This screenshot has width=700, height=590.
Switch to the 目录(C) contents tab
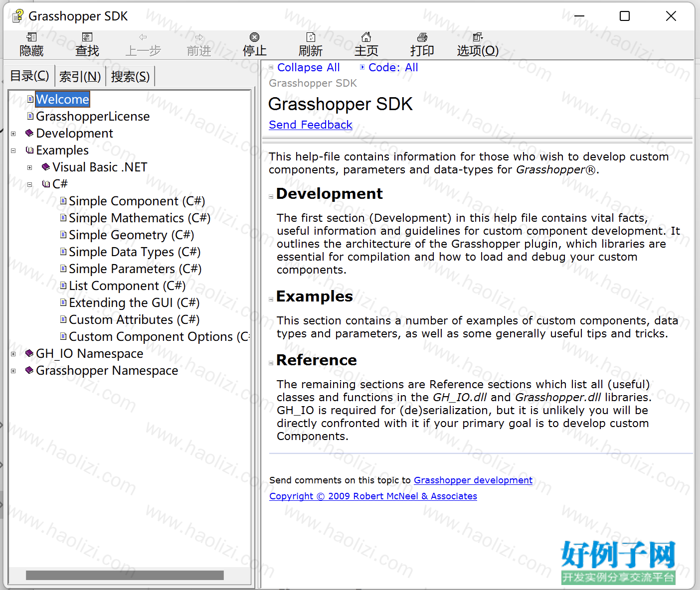pos(29,76)
